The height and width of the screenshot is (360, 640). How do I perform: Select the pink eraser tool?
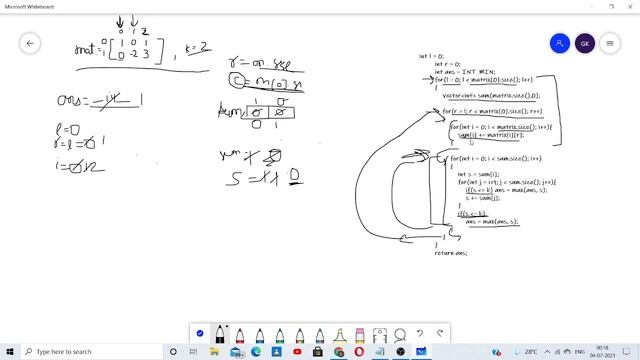click(x=360, y=335)
